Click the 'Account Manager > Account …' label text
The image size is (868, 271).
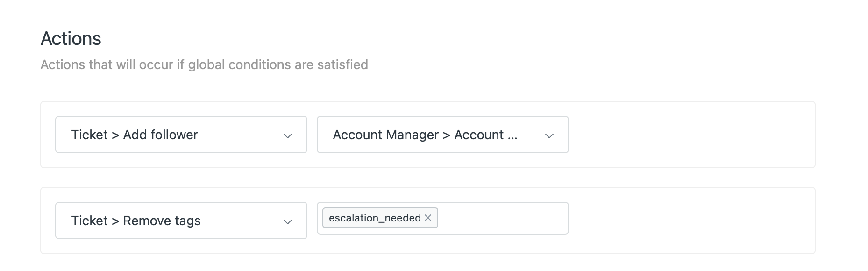tap(425, 135)
